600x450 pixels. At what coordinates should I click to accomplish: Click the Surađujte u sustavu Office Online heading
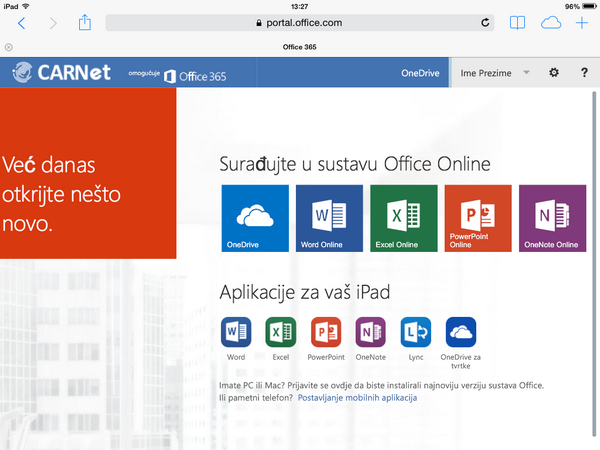pyautogui.click(x=355, y=164)
